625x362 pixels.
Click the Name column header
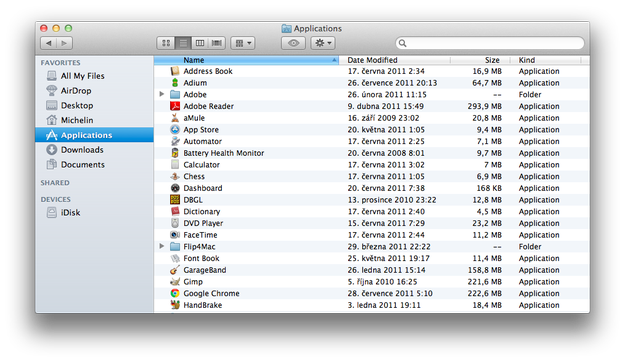246,60
